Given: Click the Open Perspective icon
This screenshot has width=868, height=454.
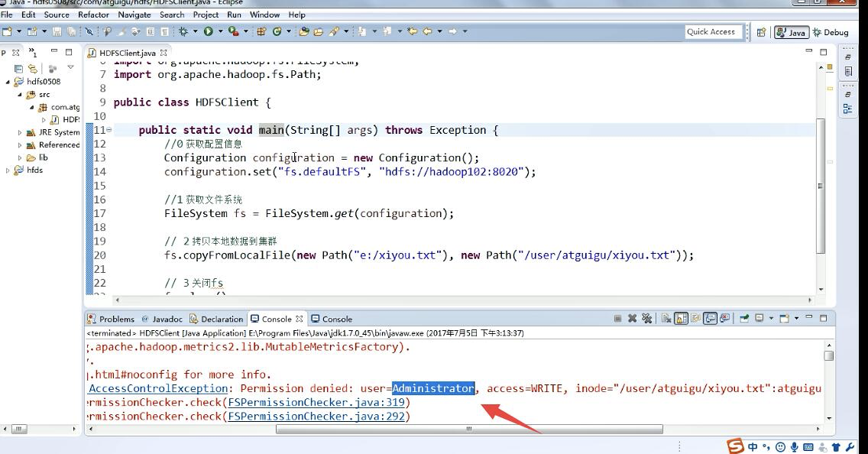Looking at the screenshot, I should pos(761,32).
